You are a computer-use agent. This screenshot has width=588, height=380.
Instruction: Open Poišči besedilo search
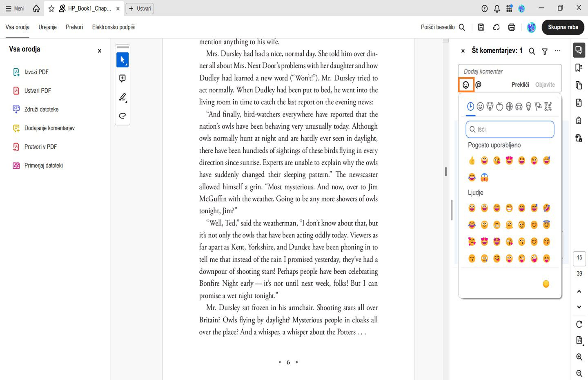tap(443, 27)
